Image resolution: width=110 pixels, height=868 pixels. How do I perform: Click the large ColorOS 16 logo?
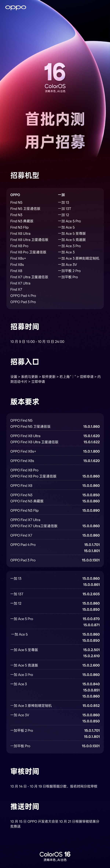55,77
